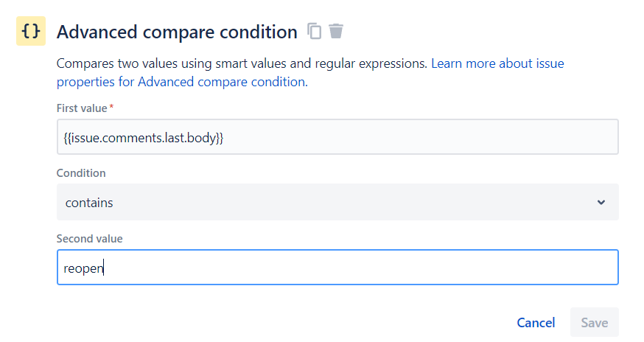Screen dimensions: 644x342
Task: Click the red required asterisk on First value
Action: [x=111, y=108]
